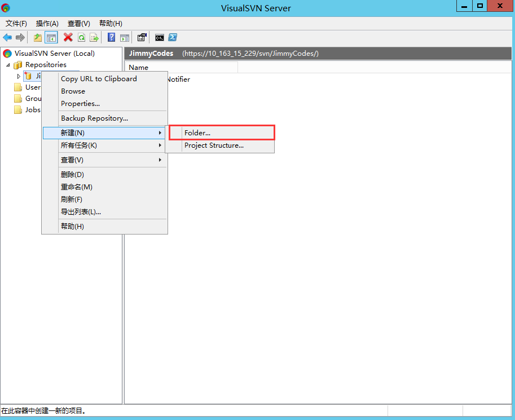
Task: Open the 文件(F) menu
Action: (16, 23)
